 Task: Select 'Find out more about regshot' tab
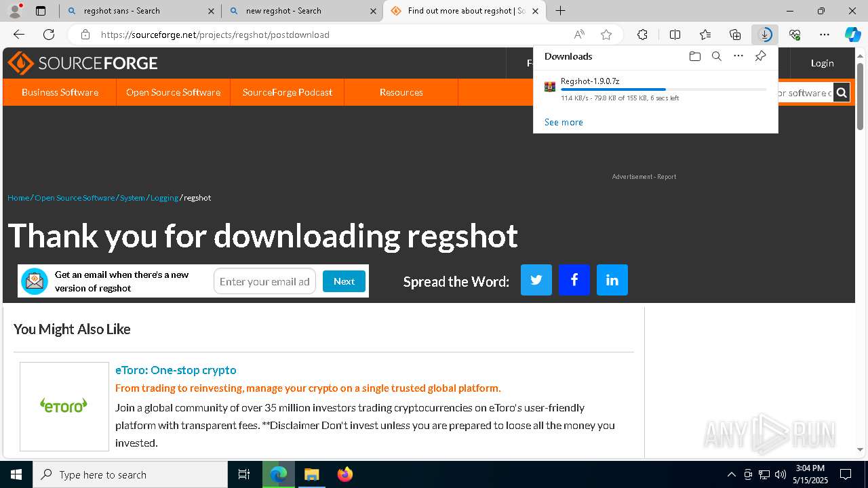tap(465, 11)
